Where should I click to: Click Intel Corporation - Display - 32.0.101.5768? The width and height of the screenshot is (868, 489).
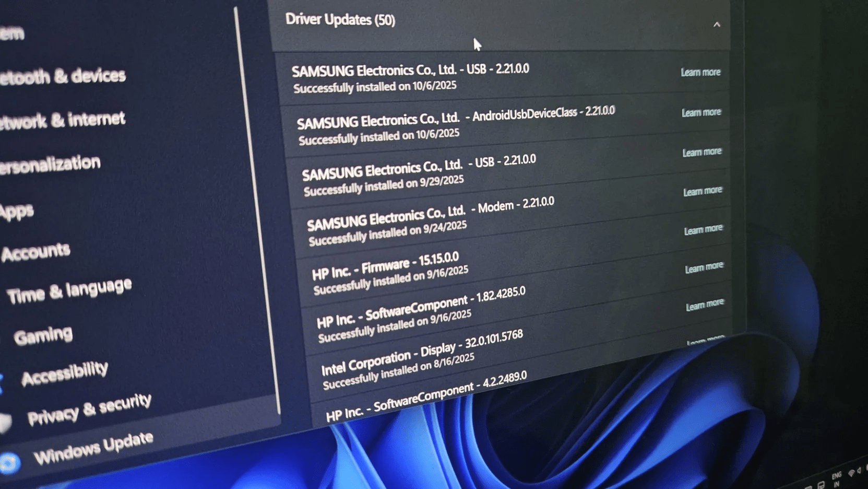coord(422,353)
